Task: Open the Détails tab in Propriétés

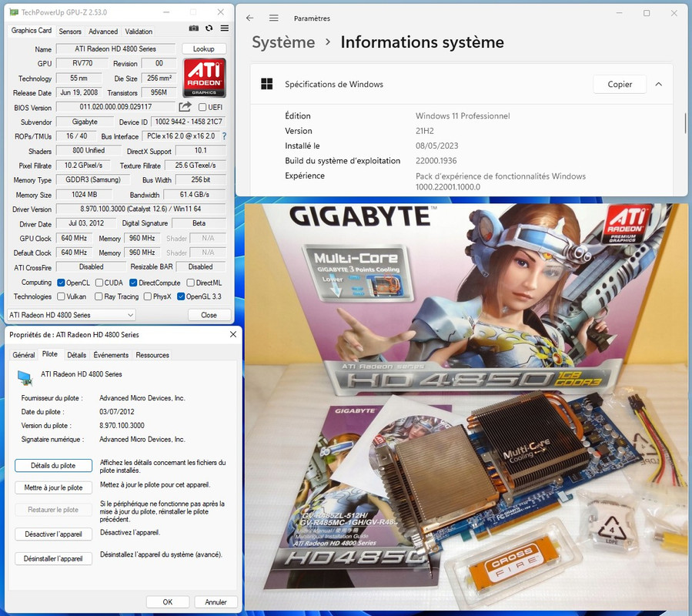Action: (x=77, y=355)
